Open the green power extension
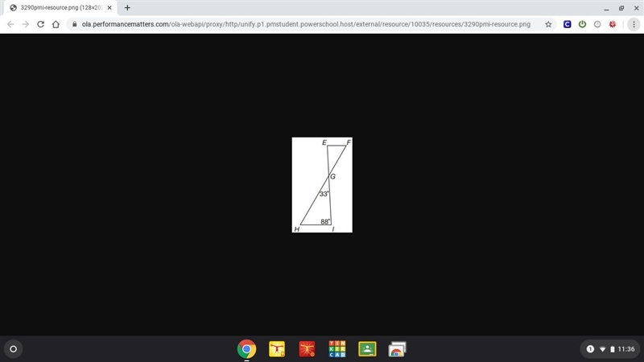This screenshot has width=644, height=362. click(582, 24)
